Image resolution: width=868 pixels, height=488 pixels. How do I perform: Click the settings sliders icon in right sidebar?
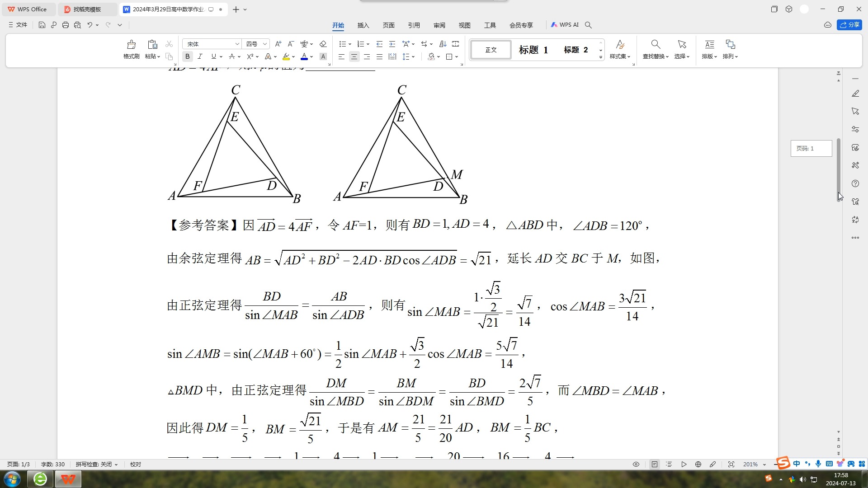tap(855, 129)
